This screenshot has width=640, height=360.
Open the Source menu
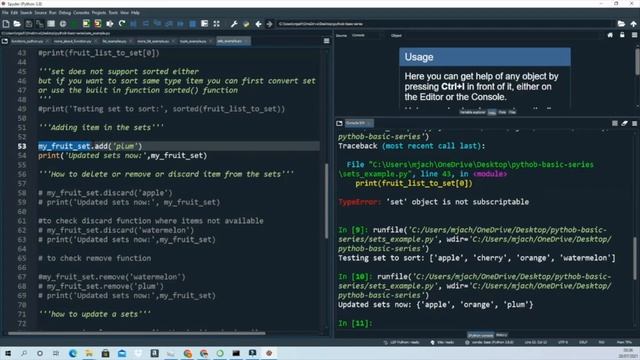(40, 13)
